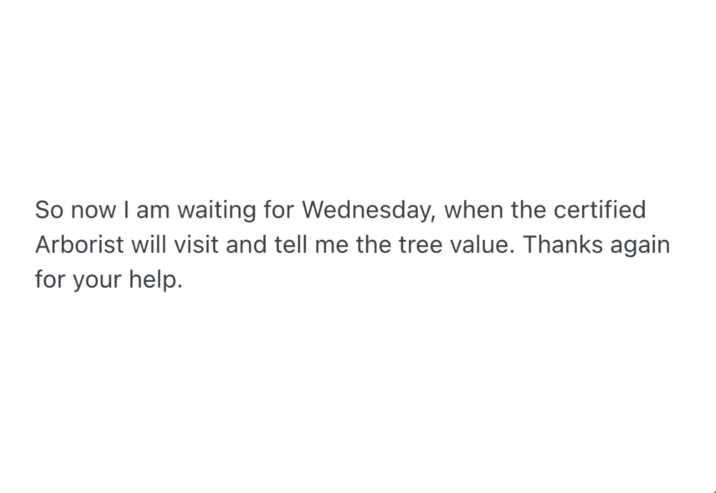
Task: Place cursor on the word "certified"
Action: 603,211
